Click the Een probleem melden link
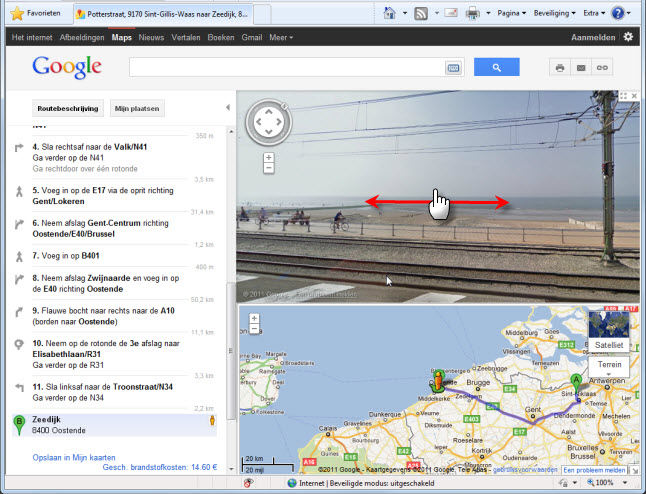646x494 pixels. tap(594, 470)
